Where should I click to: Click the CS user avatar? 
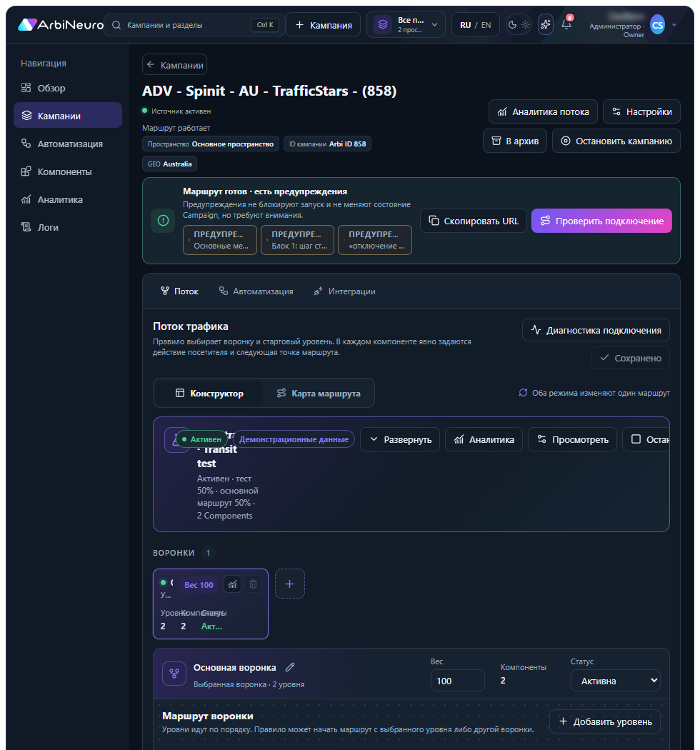(657, 25)
